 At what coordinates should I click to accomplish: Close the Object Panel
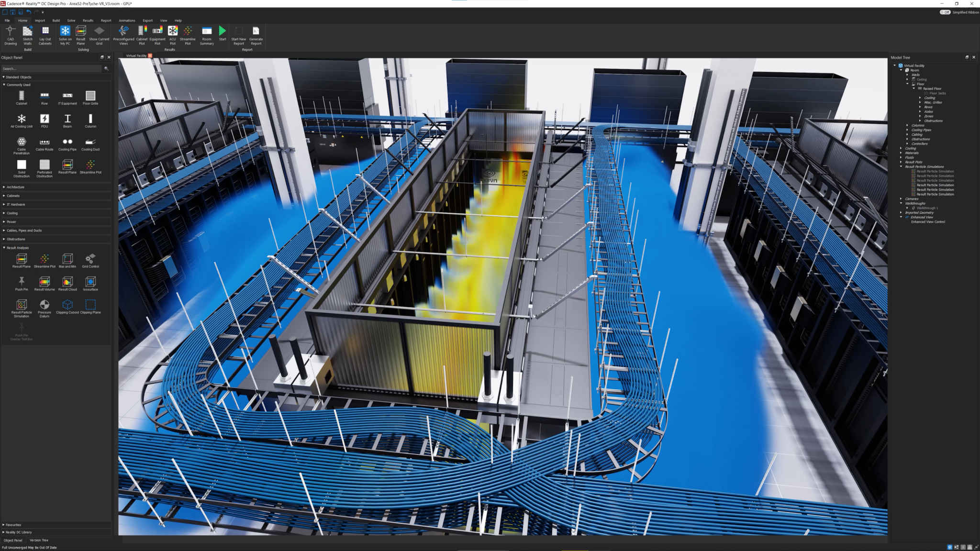click(109, 57)
